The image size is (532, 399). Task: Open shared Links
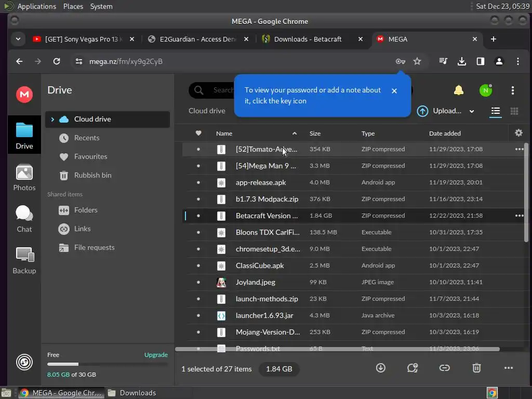pos(107,229)
